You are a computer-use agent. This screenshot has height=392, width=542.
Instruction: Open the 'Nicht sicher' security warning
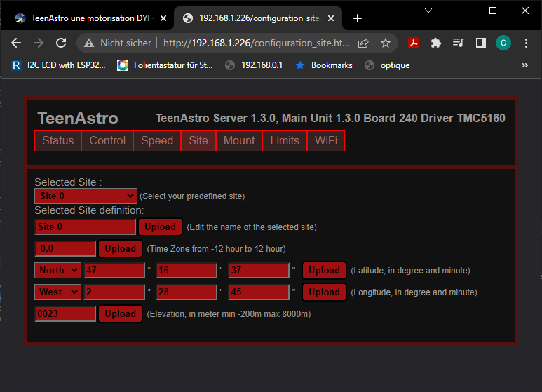(x=118, y=43)
